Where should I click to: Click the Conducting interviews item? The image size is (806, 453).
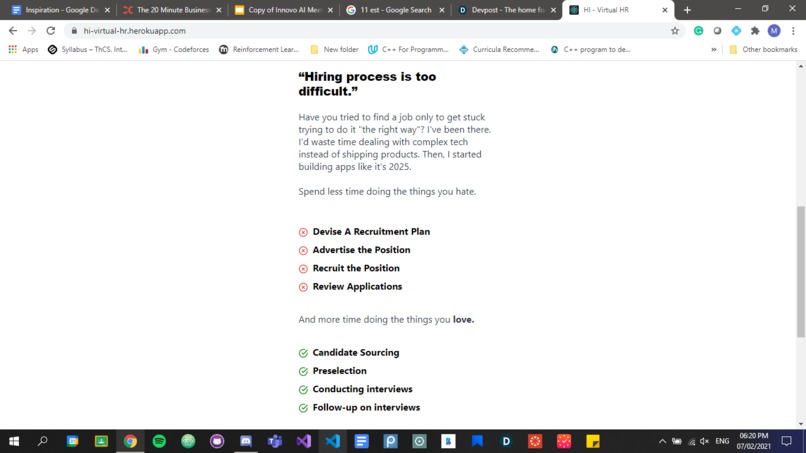362,389
